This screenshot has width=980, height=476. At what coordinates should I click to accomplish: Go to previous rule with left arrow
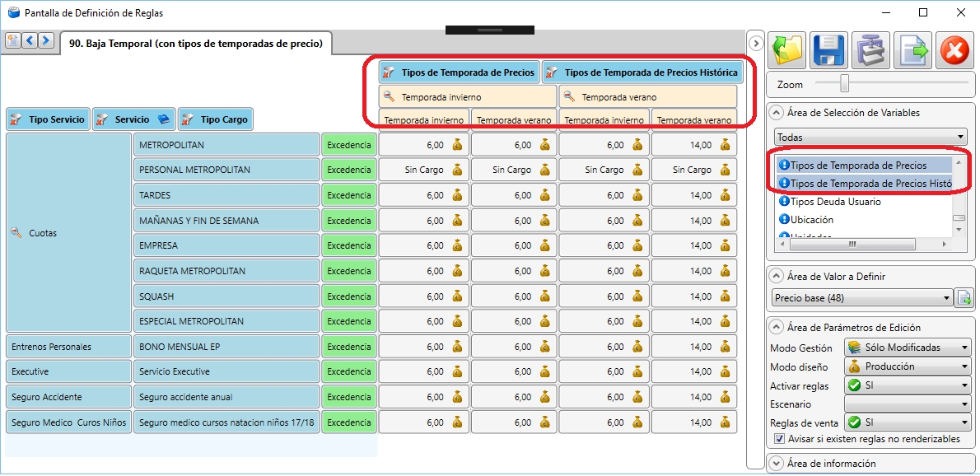click(x=30, y=40)
